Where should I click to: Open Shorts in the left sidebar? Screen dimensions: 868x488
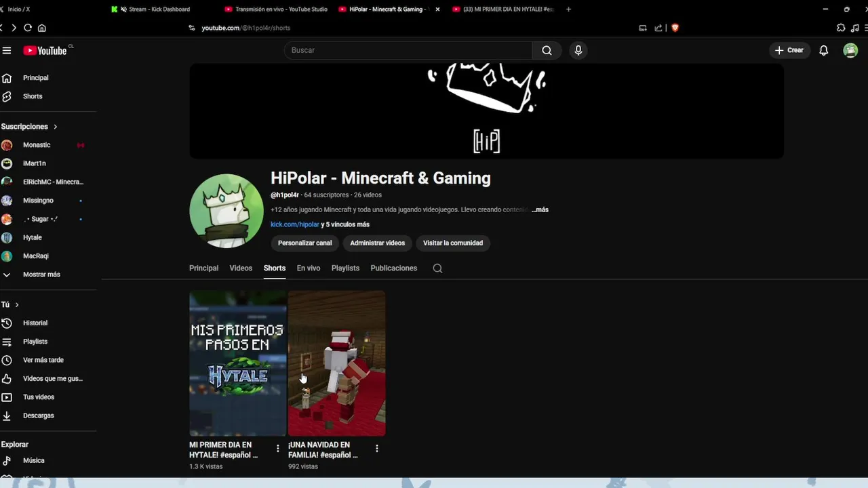pyautogui.click(x=33, y=96)
